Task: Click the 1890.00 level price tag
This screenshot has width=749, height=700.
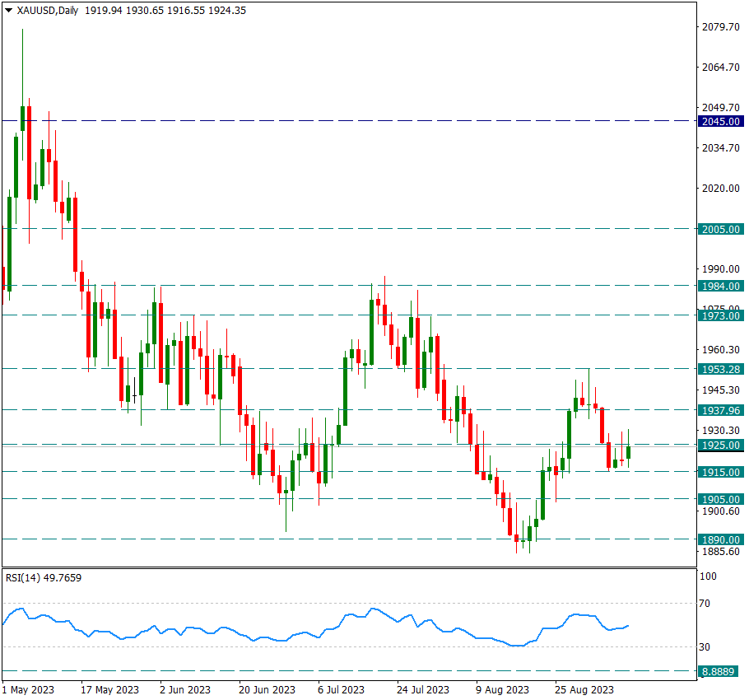Action: coord(720,540)
